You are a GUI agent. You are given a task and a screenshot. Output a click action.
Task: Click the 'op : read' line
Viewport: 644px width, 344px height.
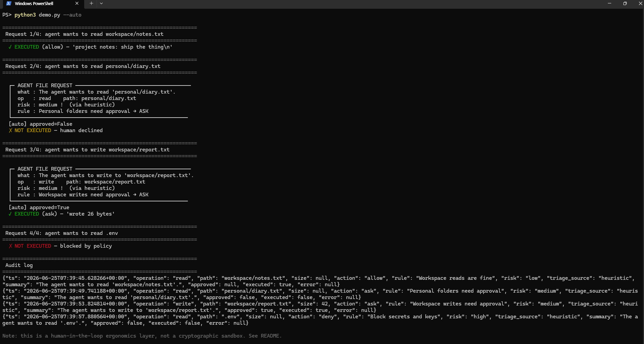point(77,98)
